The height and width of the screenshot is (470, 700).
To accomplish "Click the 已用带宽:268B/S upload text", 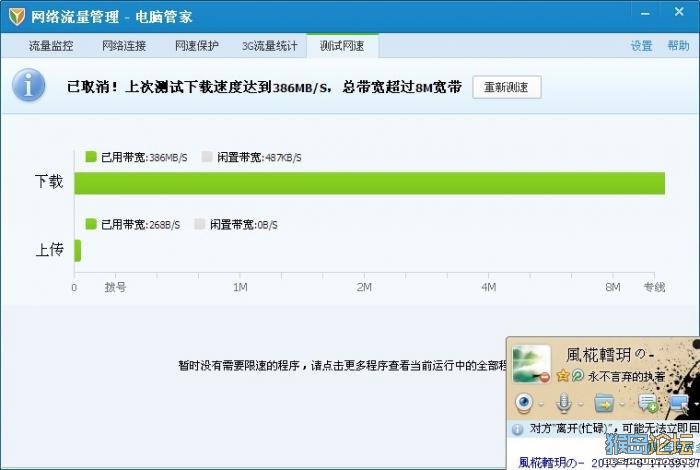I will [x=141, y=225].
